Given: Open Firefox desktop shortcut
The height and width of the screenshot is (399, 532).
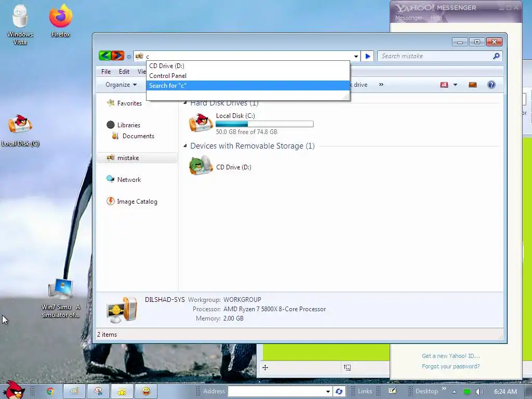Looking at the screenshot, I should pos(60,20).
